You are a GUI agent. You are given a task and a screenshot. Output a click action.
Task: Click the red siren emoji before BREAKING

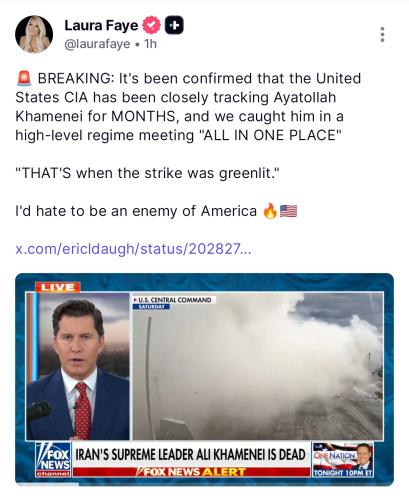click(24, 78)
